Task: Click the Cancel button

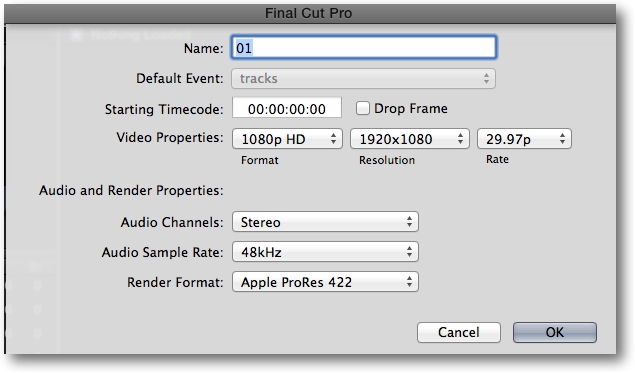Action: click(459, 333)
